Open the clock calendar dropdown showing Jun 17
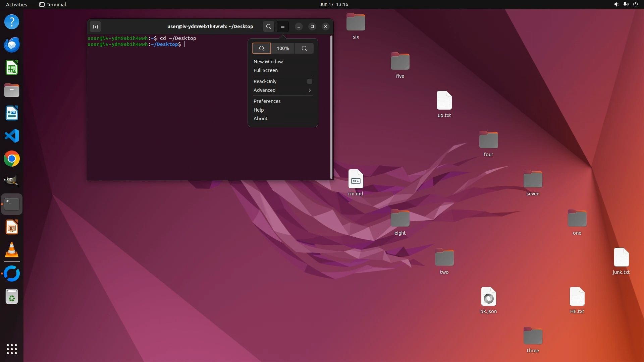Screen dimensions: 644x362 pos(333,4)
